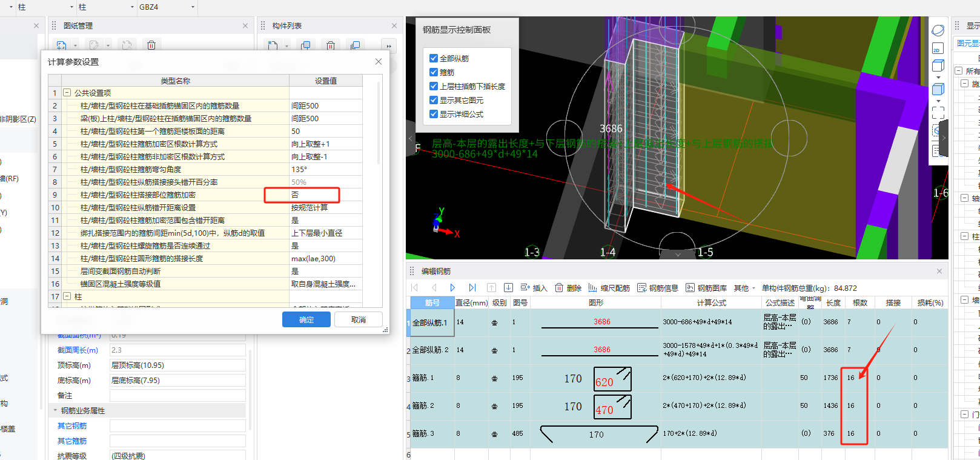The image size is (980, 460).
Task: Open 其它钢筋 property link
Action: click(72, 426)
